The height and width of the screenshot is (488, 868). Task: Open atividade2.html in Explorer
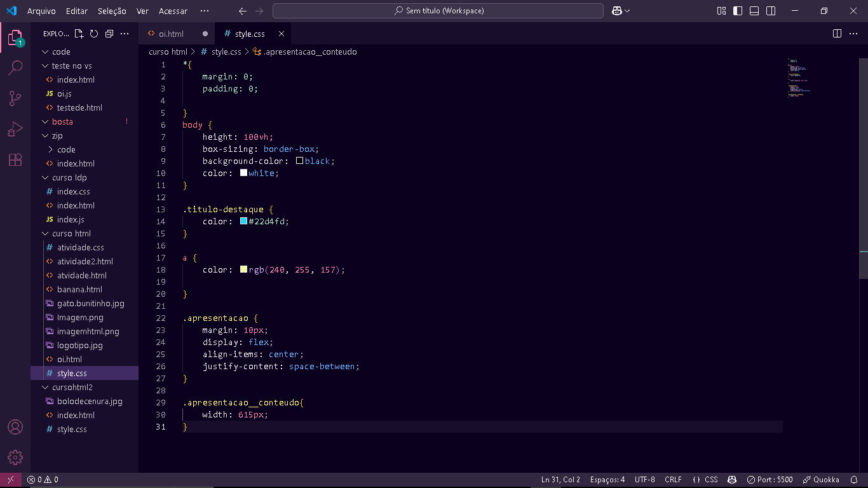(85, 261)
